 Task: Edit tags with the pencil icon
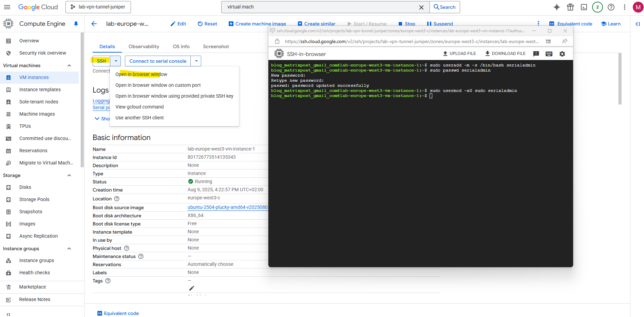[192, 288]
